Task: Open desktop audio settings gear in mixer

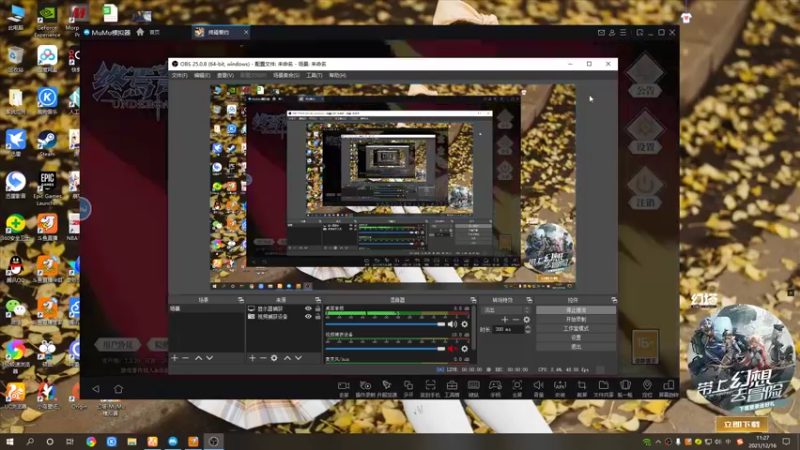Action: click(x=464, y=324)
